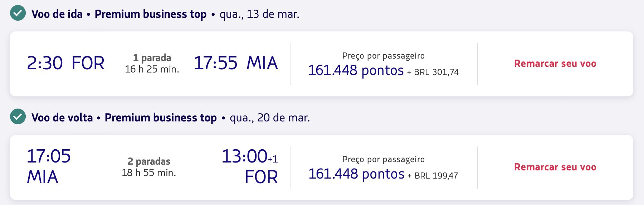Click the 18 h 55 min duration
The height and width of the screenshot is (205, 644).
[x=149, y=173]
